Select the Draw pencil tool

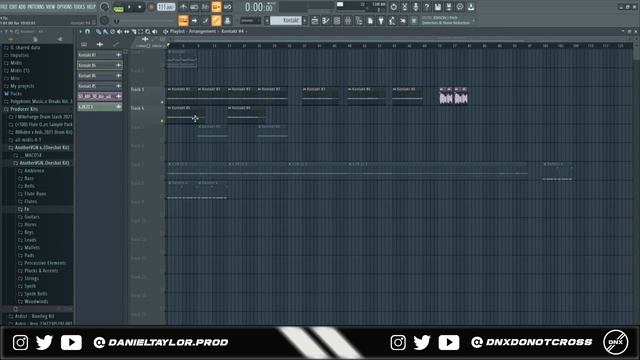(98, 31)
